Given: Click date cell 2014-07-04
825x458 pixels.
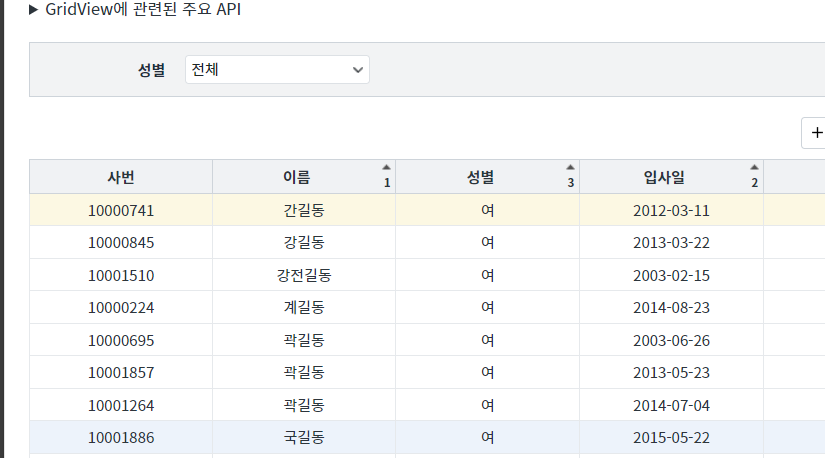Looking at the screenshot, I should [x=671, y=405].
